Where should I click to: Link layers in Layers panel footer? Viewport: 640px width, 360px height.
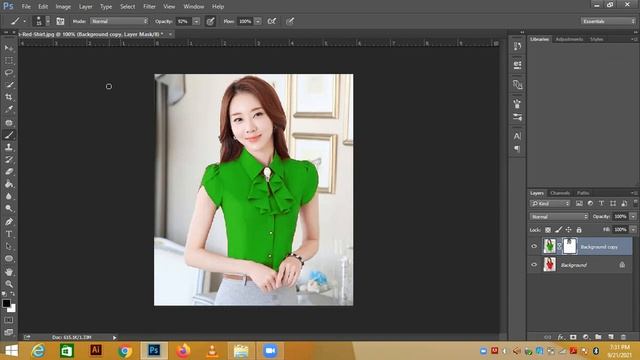coord(548,337)
